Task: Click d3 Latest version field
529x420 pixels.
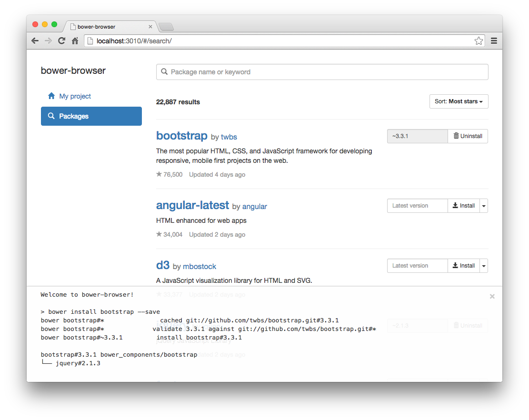Action: (417, 266)
